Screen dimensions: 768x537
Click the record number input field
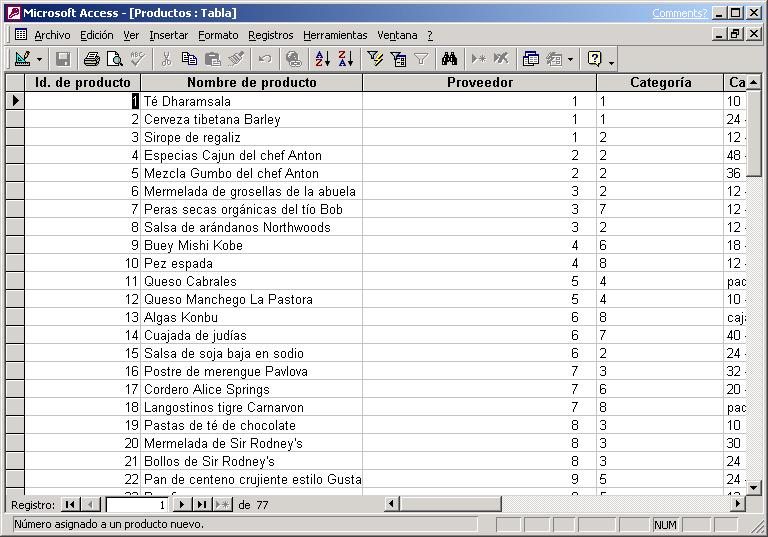137,505
